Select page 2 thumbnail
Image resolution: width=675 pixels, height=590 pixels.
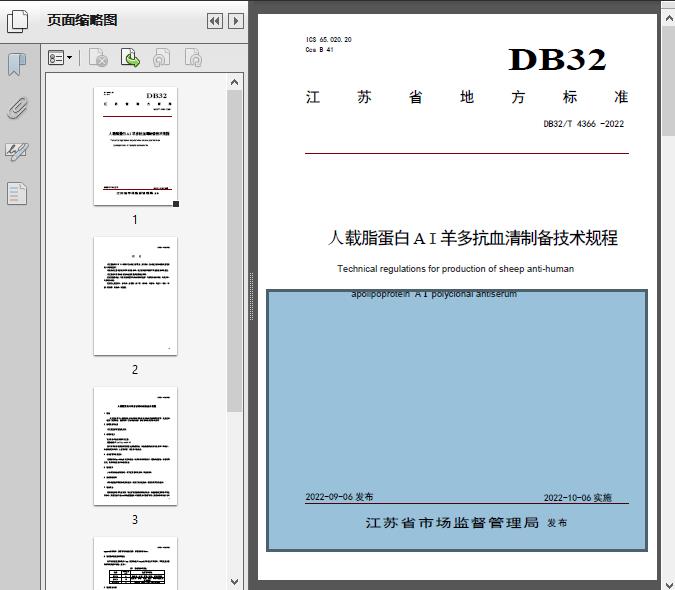[x=135, y=296]
